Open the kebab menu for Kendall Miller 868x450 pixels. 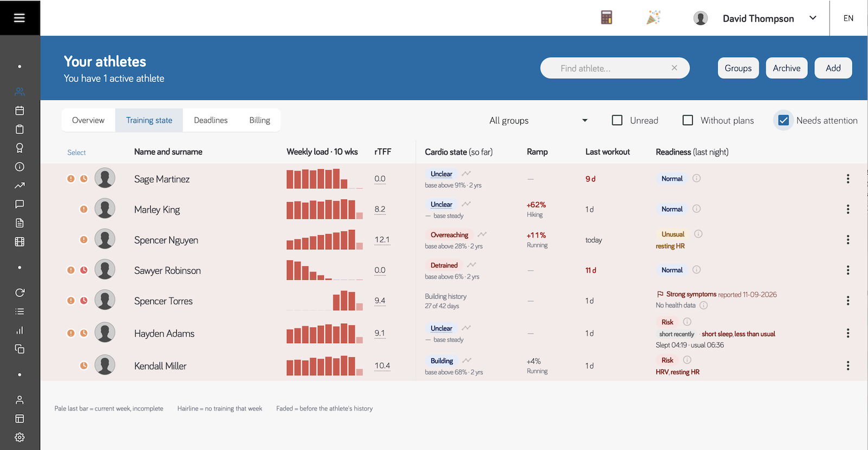[x=848, y=366]
